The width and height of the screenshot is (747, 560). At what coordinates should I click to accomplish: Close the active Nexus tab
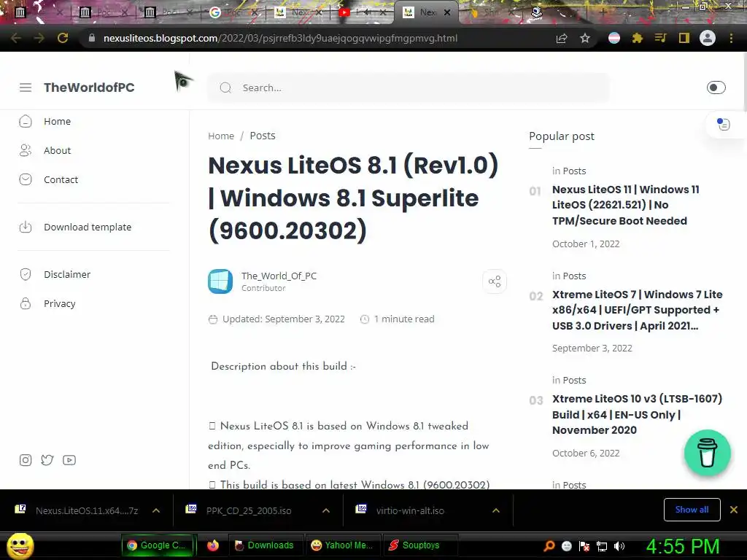(x=447, y=13)
